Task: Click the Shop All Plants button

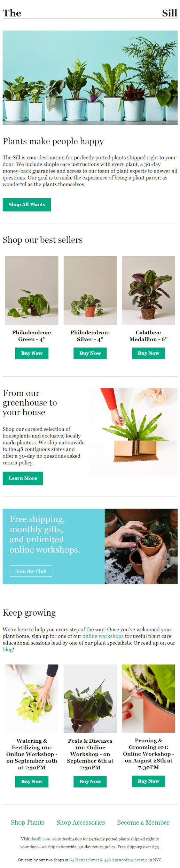Action: [x=27, y=205]
